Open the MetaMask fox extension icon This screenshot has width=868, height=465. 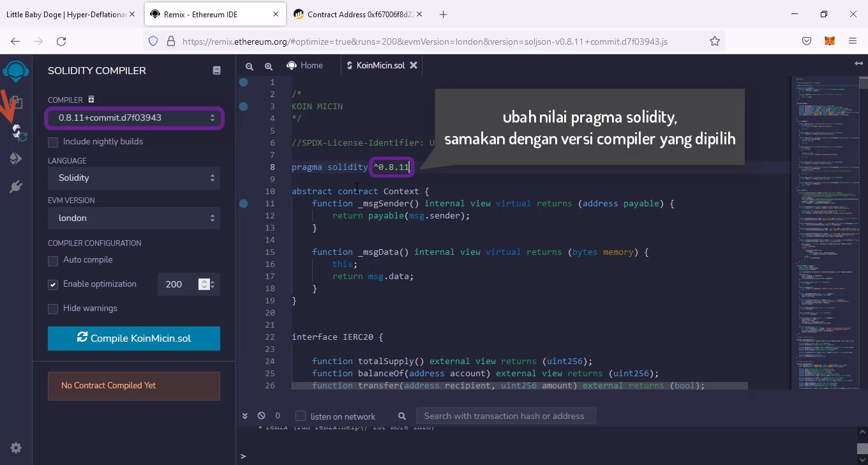click(829, 41)
